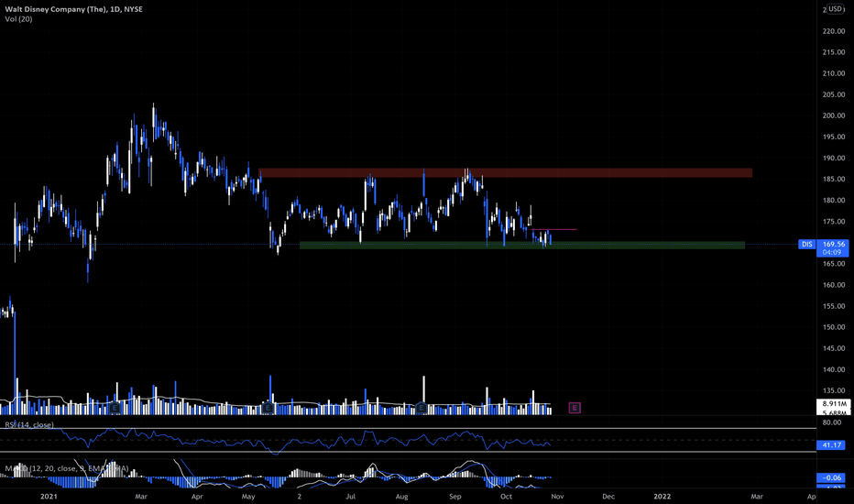This screenshot has width=854, height=504.
Task: Select the green support zone rectangle
Action: point(522,246)
